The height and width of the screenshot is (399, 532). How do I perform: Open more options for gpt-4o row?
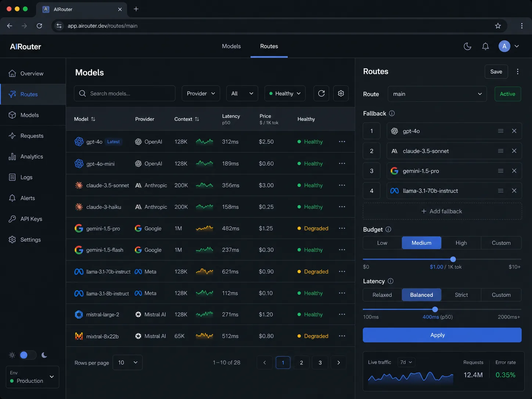[x=342, y=141]
